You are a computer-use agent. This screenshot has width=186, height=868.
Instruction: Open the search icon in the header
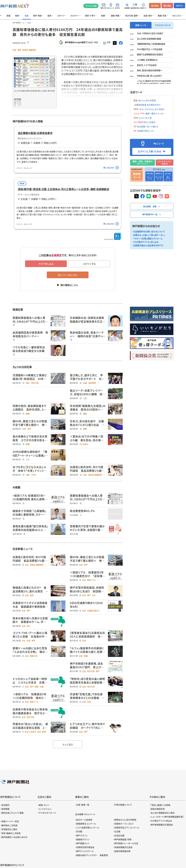pos(127,5)
